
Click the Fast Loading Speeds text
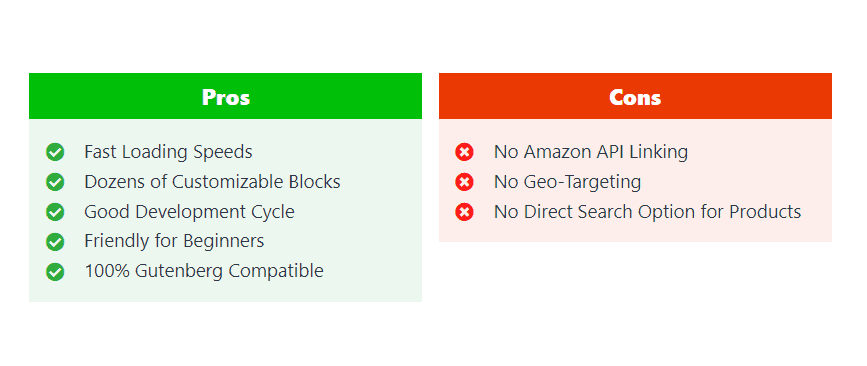(x=168, y=152)
